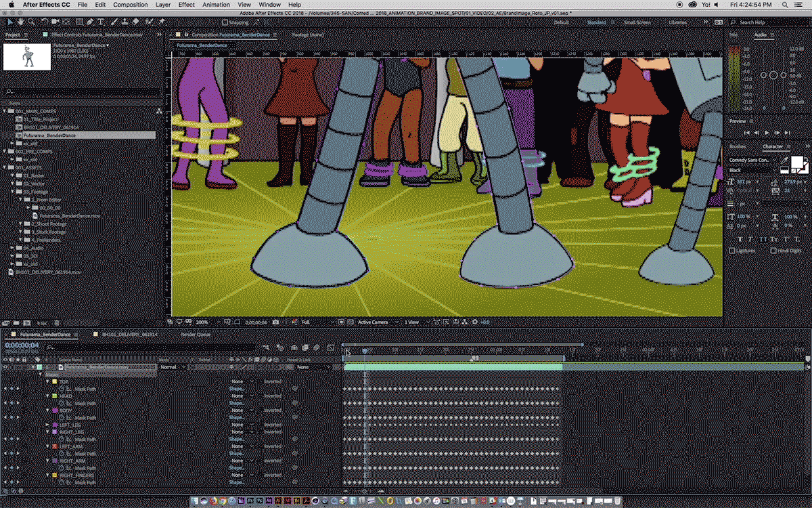Click the project flowchart icon above file list
Image resolution: width=812 pixels, height=508 pixels.
(159, 110)
